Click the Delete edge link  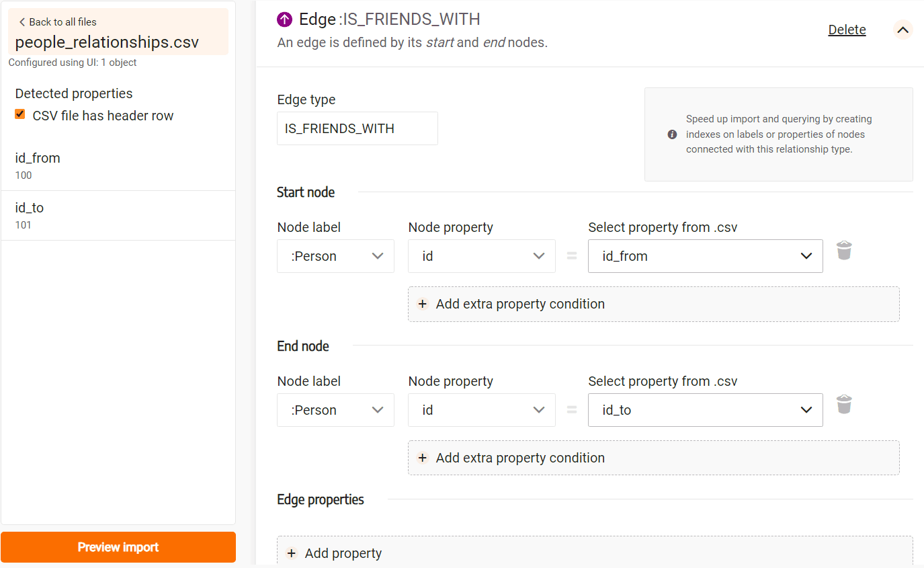tap(847, 30)
